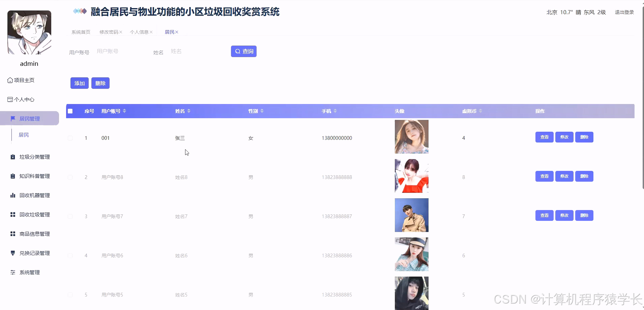Sort the table by 姓名 column

tap(190, 111)
